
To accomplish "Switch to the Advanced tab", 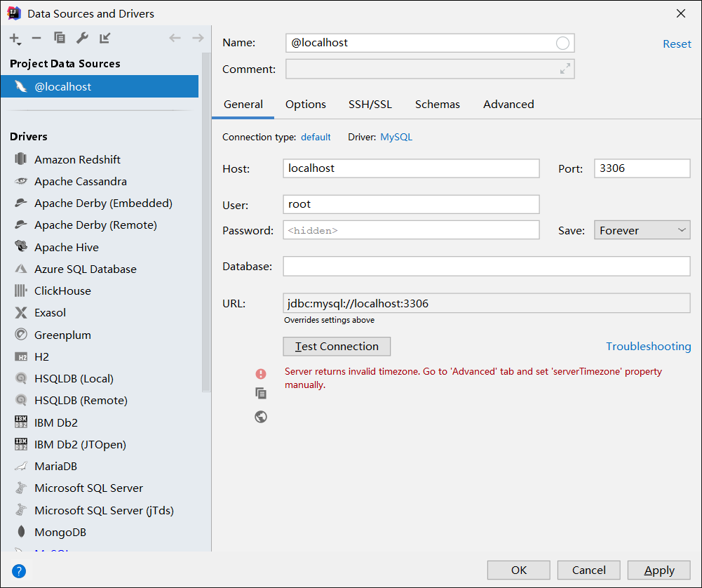I will 508,105.
